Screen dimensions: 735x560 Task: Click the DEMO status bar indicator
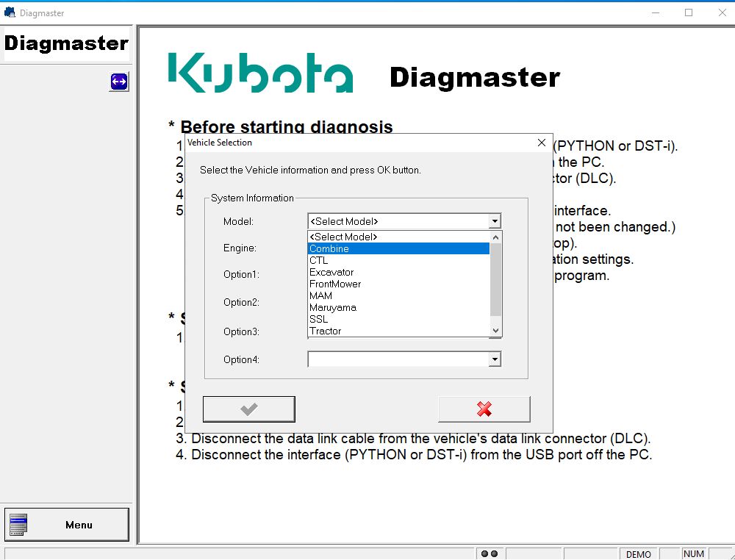pyautogui.click(x=639, y=554)
